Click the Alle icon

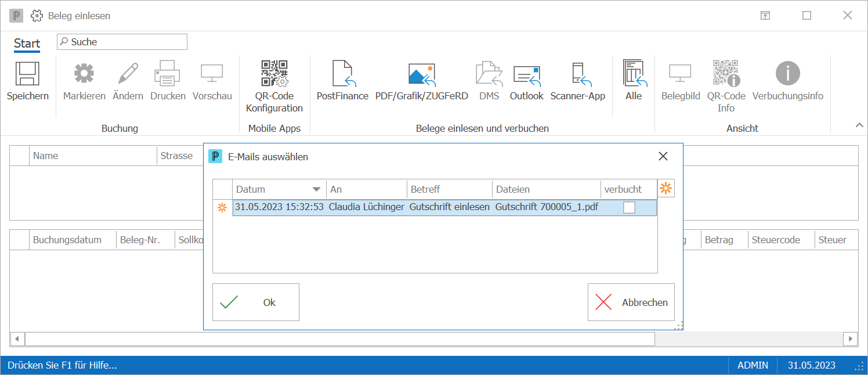point(634,74)
